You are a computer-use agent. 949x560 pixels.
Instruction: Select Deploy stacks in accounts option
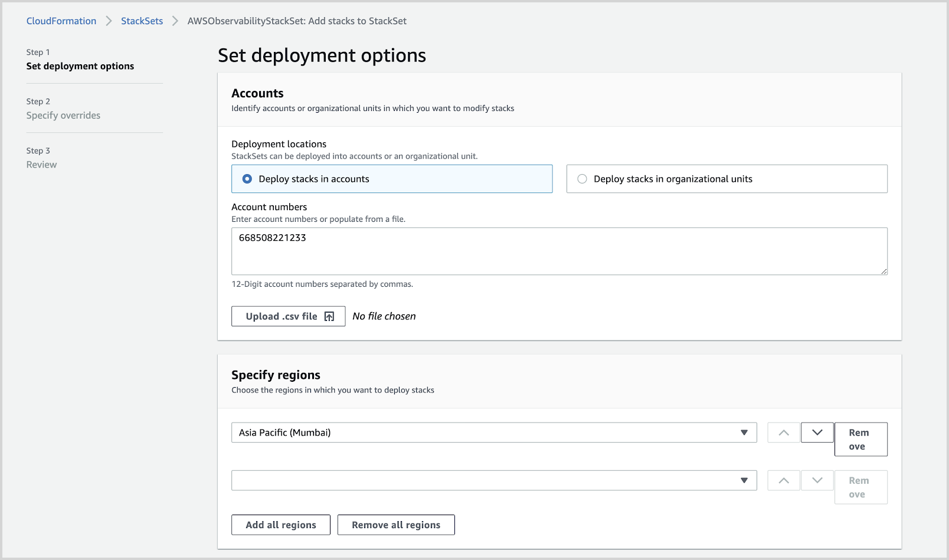tap(247, 179)
